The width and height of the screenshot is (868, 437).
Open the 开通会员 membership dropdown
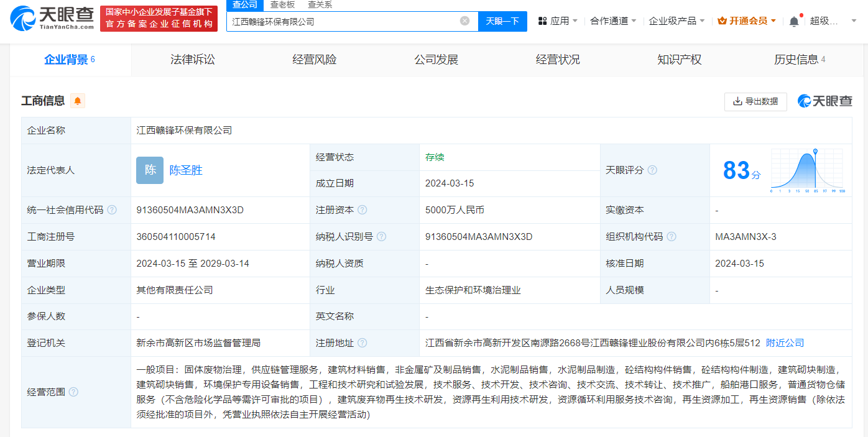tap(747, 21)
